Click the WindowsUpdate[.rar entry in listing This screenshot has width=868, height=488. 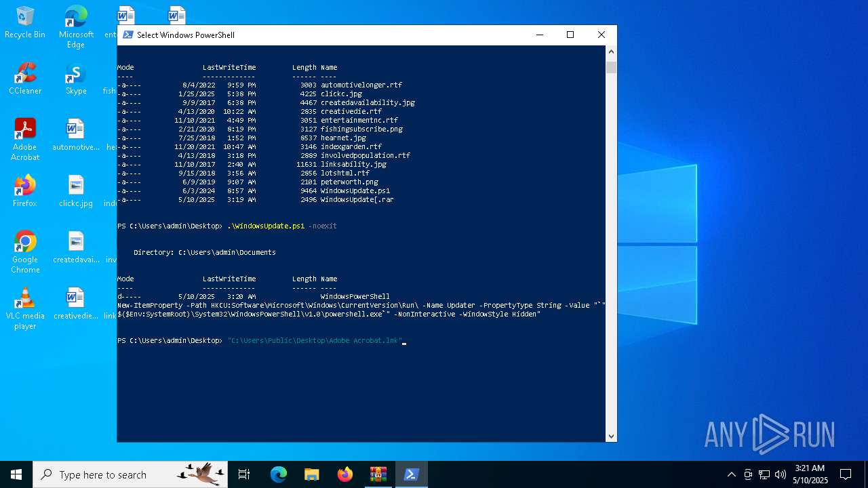coord(357,199)
